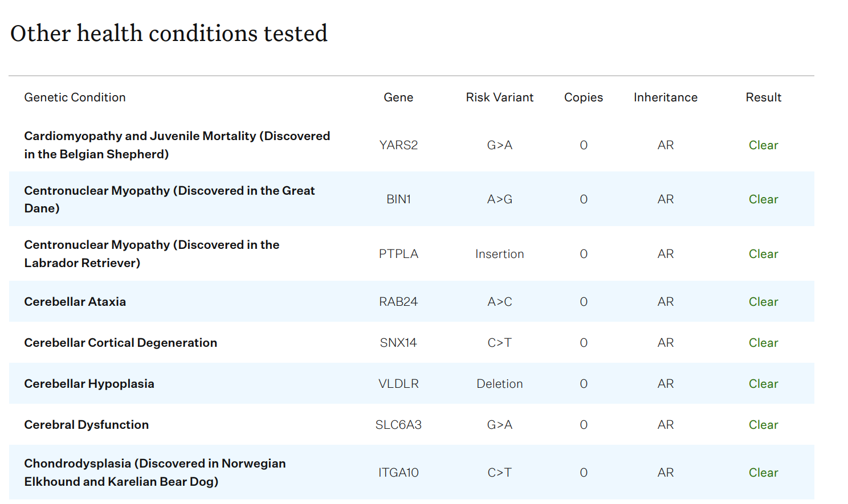Open Cardiomyopathy and Juvenile Mortality condition
The width and height of the screenshot is (848, 504).
177,145
